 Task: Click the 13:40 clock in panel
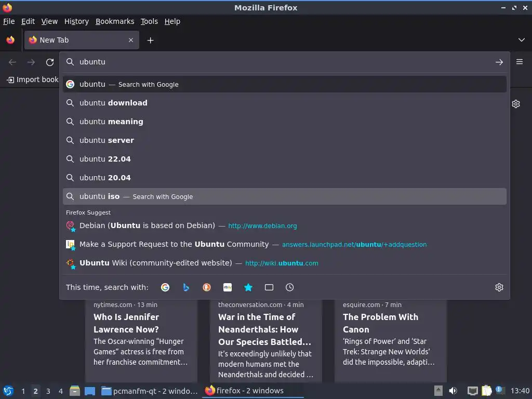click(520, 391)
